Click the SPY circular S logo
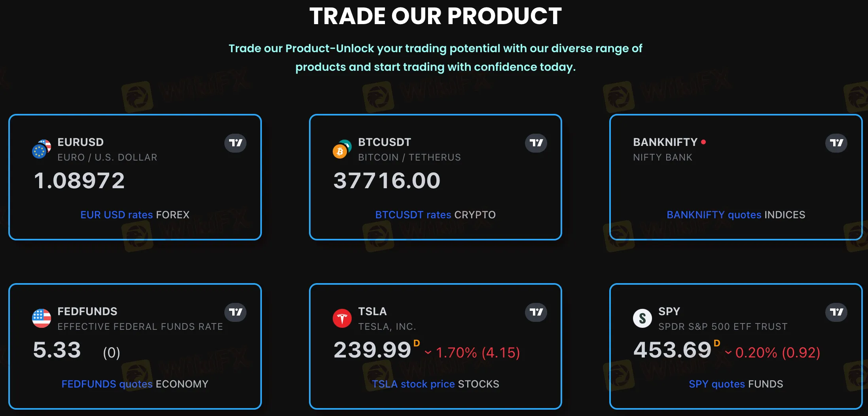 [x=642, y=319]
